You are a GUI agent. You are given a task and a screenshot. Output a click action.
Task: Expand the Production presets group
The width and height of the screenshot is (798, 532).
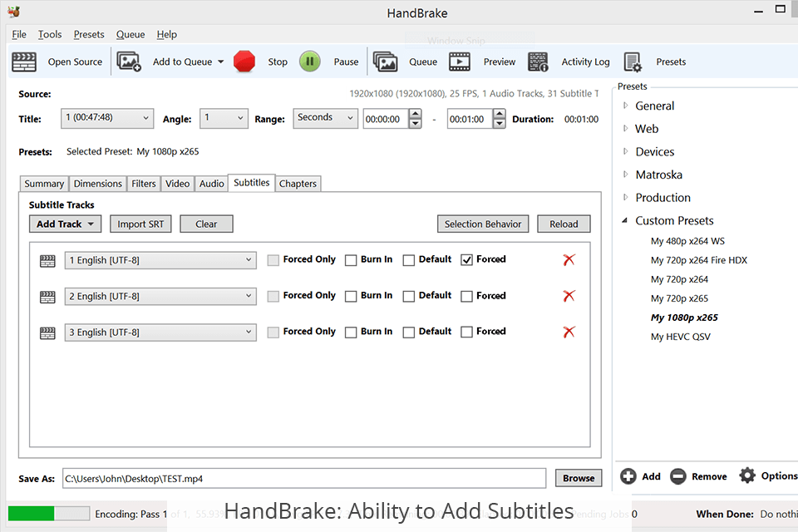tap(625, 197)
